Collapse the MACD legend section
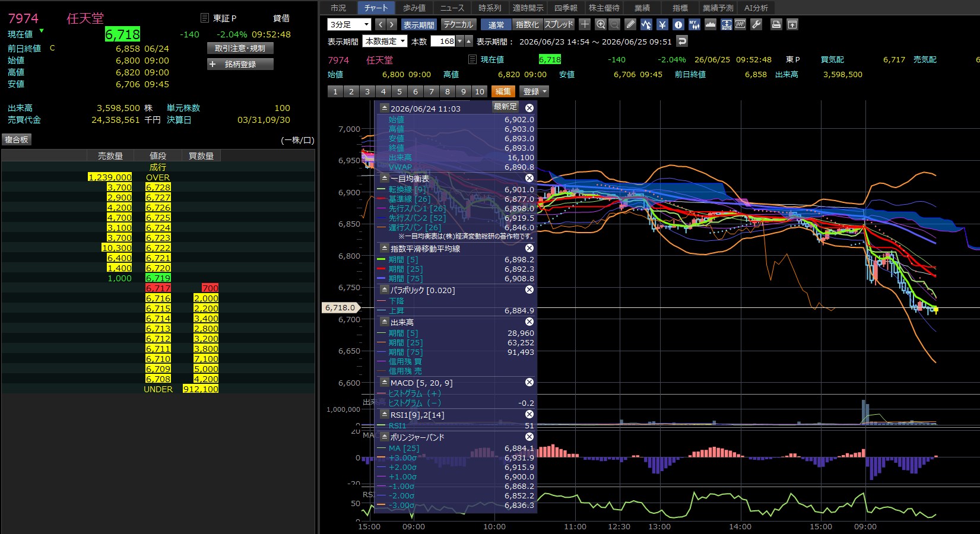980x534 pixels. click(384, 382)
